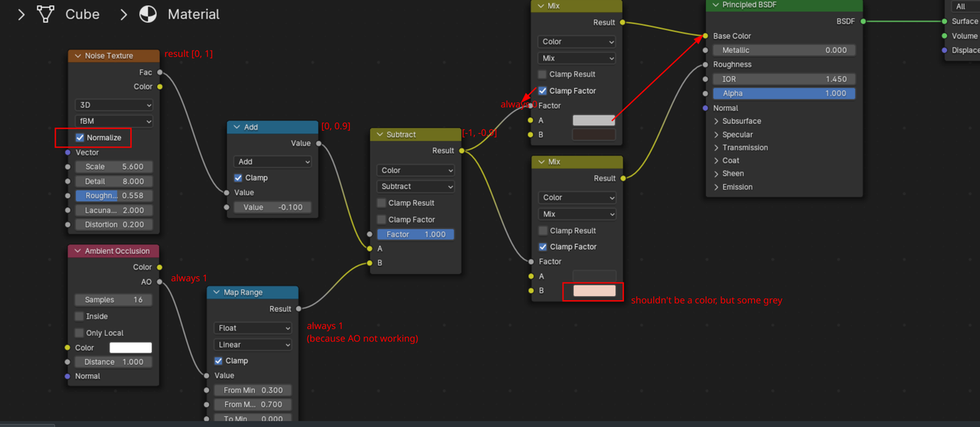The height and width of the screenshot is (427, 980).
Task: Click the Base Color input socket
Action: pos(705,36)
